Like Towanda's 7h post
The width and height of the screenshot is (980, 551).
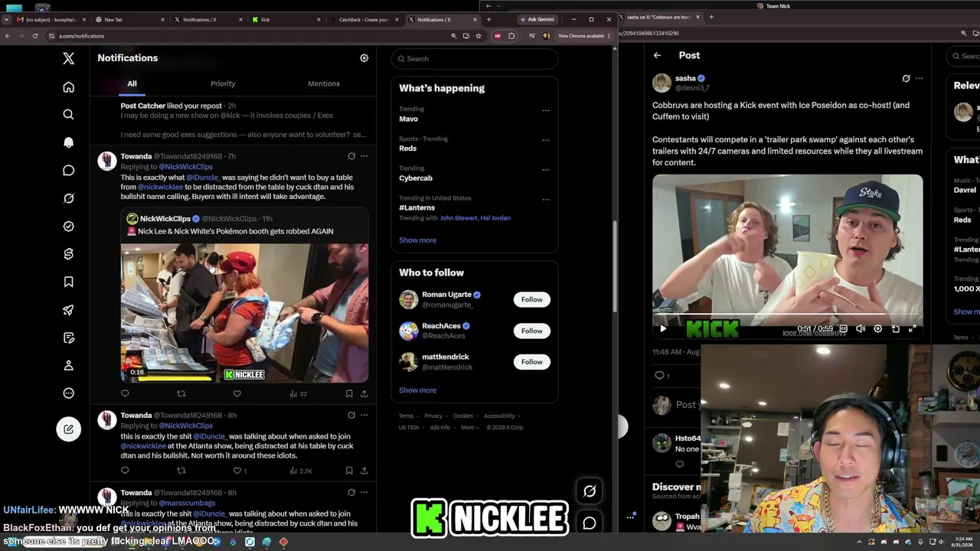(237, 393)
